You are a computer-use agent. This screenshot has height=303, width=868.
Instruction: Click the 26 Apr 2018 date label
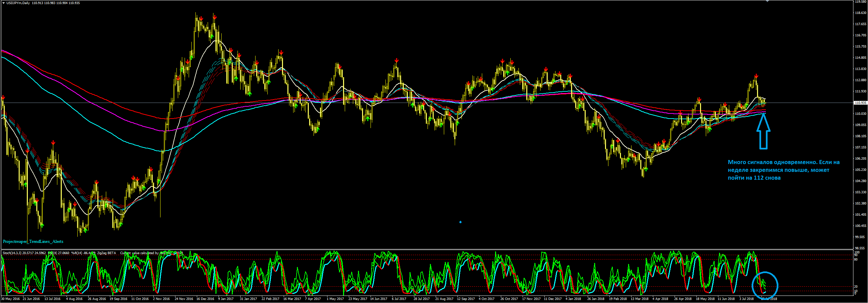click(683, 299)
